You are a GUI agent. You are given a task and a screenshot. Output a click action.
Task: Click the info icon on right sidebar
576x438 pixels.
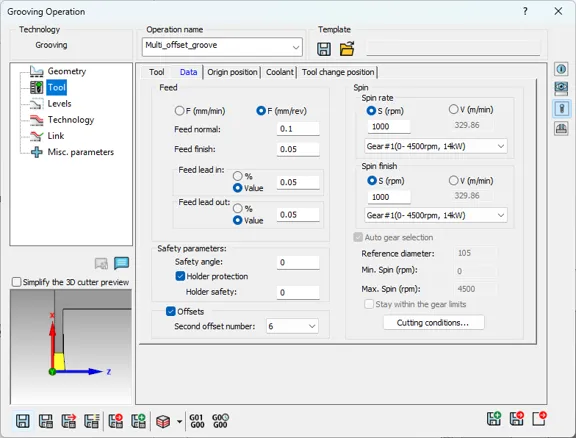[561, 69]
